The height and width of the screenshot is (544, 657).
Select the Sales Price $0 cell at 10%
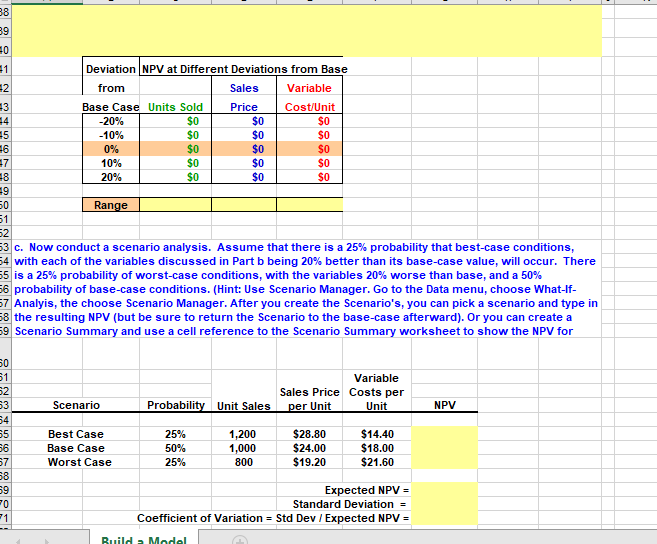click(244, 163)
